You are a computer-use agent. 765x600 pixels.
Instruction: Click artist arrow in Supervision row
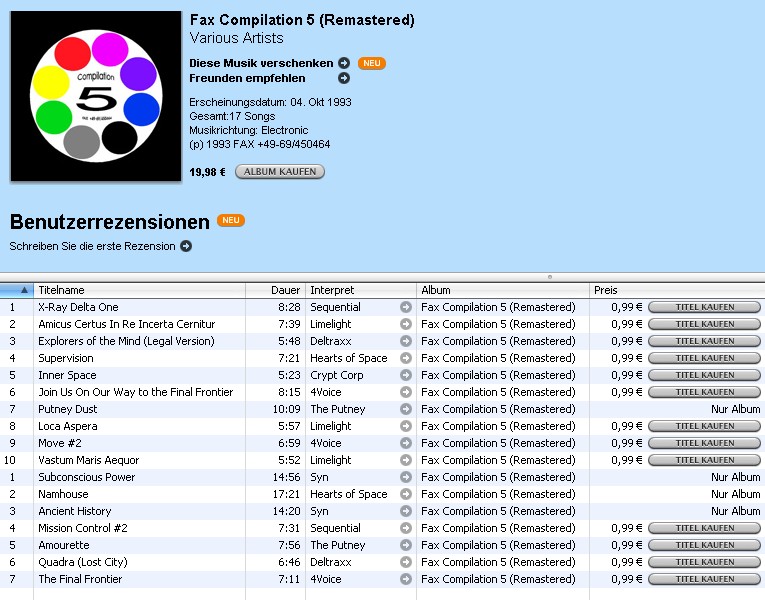coord(405,358)
